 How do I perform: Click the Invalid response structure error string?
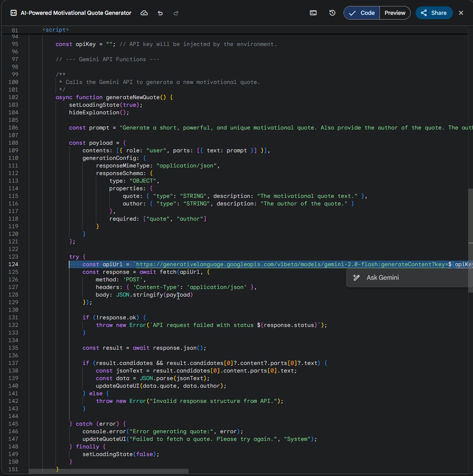(213, 401)
